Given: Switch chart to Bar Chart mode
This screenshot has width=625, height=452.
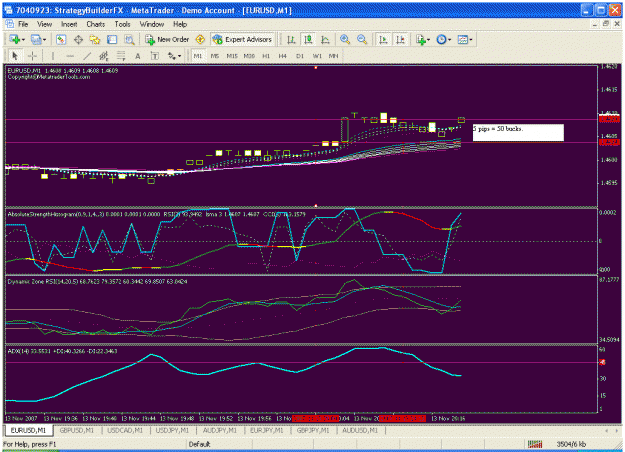Looking at the screenshot, I should (x=291, y=39).
